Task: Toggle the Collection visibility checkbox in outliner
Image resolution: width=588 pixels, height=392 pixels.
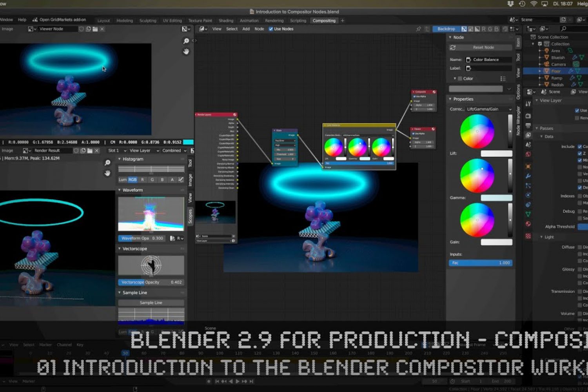Action: [x=540, y=44]
